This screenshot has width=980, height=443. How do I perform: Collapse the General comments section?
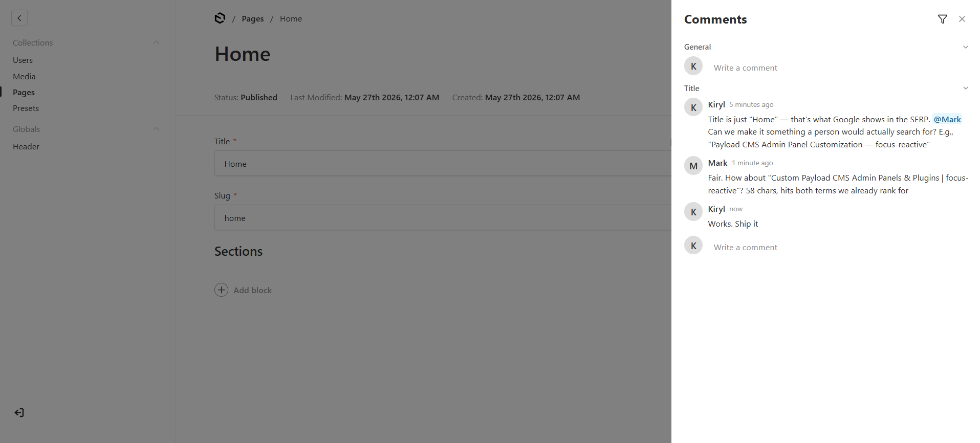tap(965, 47)
